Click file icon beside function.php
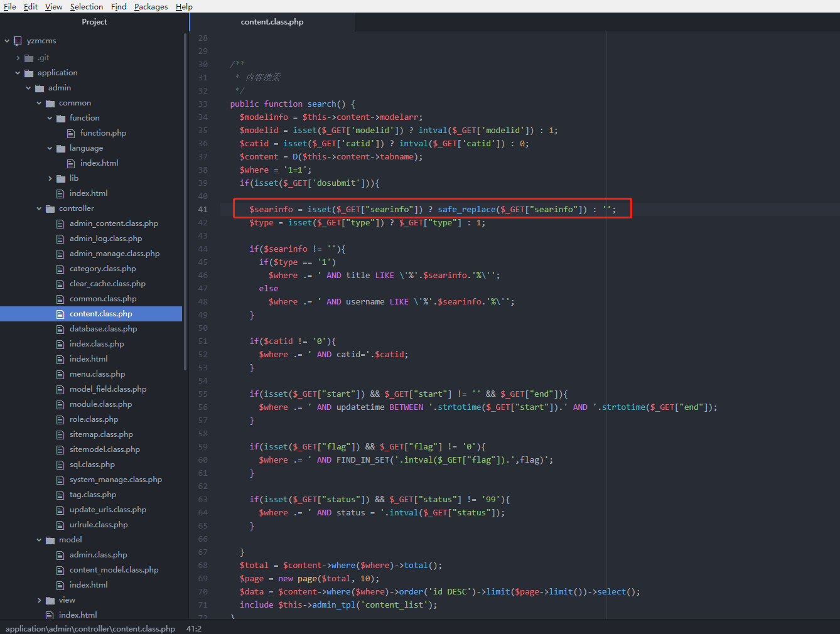 (71, 133)
